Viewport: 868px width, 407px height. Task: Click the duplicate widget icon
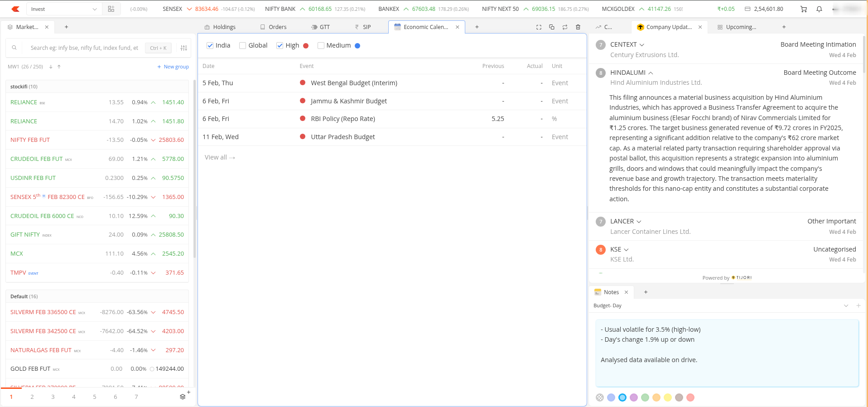pyautogui.click(x=552, y=27)
